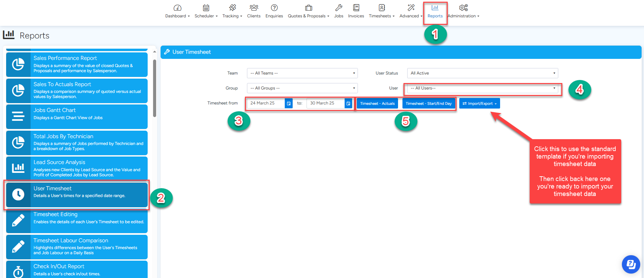Open the Scheduler menu
Viewport: 644px width, 278px height.
206,11
